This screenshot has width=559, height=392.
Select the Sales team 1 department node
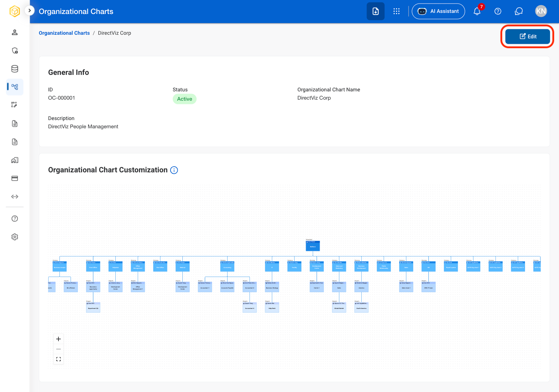click(406, 287)
